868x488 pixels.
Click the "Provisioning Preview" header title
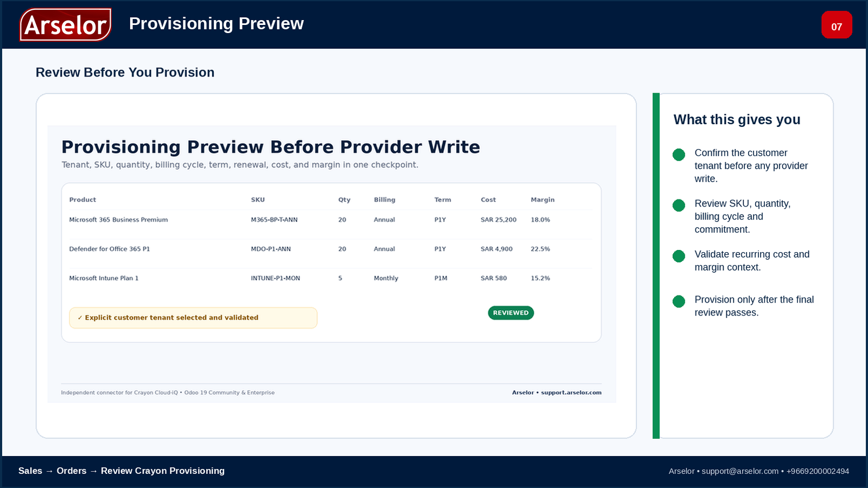click(216, 24)
